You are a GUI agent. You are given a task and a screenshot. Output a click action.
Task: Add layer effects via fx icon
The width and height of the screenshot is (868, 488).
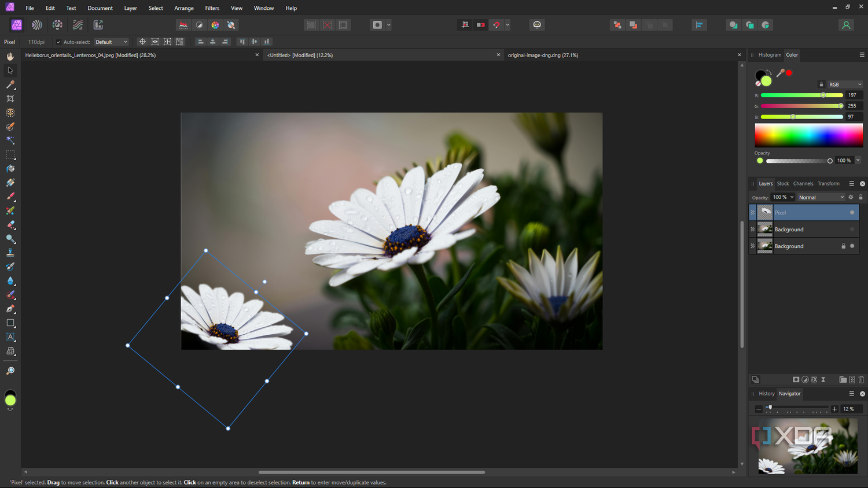(814, 379)
